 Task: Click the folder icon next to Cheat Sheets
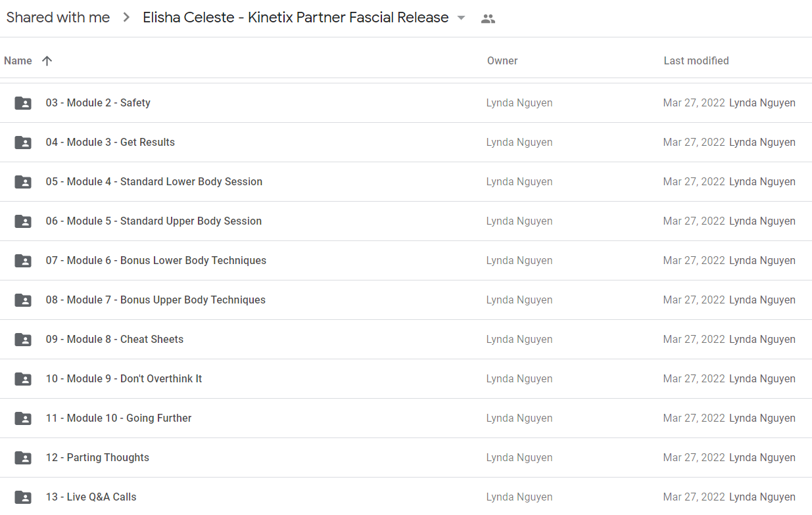pos(23,340)
